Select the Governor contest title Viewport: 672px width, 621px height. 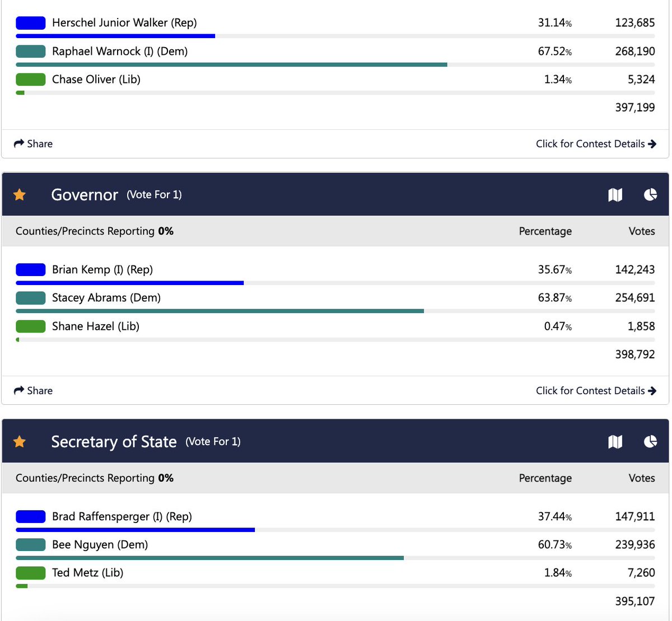pos(84,194)
